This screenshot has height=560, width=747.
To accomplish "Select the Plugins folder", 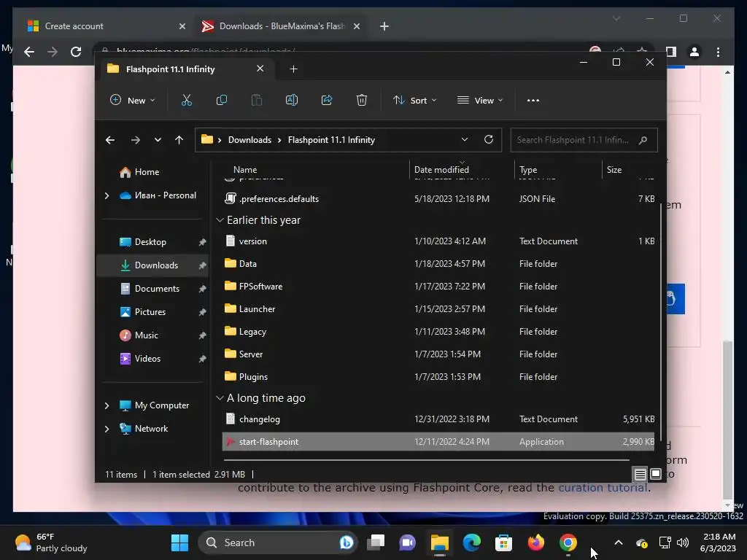I will pos(438,377).
